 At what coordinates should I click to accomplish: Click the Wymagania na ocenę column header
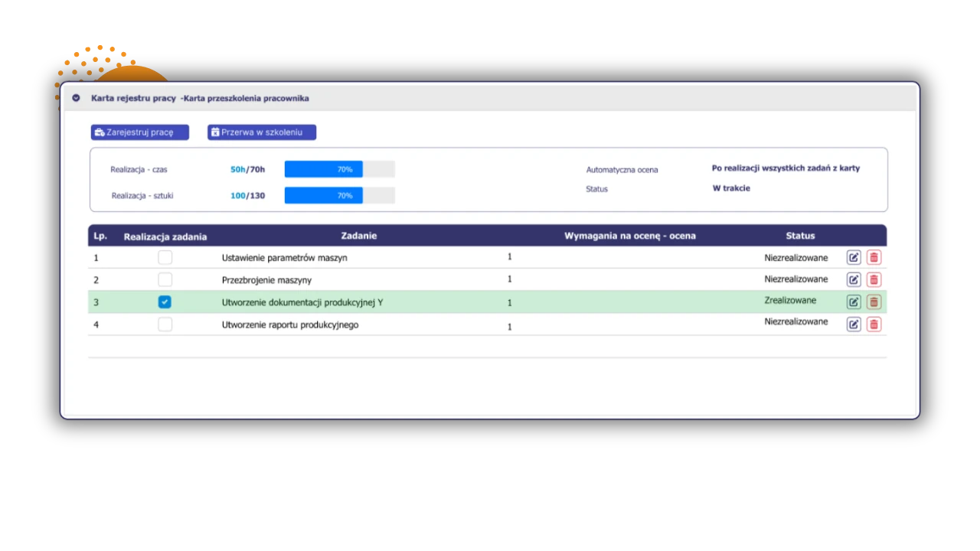click(629, 236)
